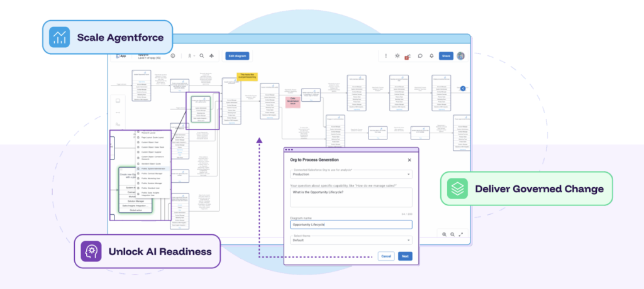Click the Deliver Governed Change label card
Screen dimensions: 644x289
pyautogui.click(x=526, y=188)
